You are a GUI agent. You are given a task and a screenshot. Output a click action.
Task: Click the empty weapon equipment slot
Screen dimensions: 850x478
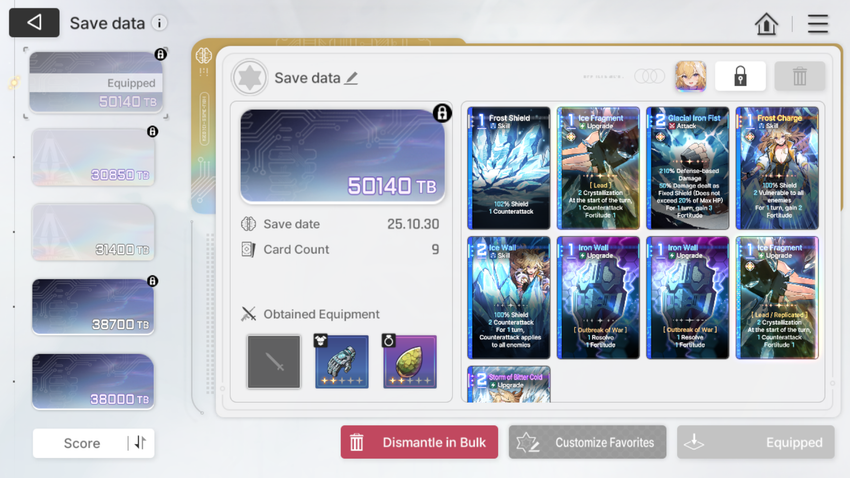coord(274,361)
